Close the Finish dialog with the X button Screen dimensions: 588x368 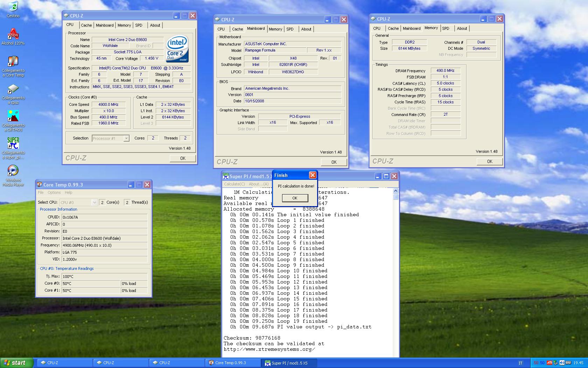pyautogui.click(x=313, y=175)
